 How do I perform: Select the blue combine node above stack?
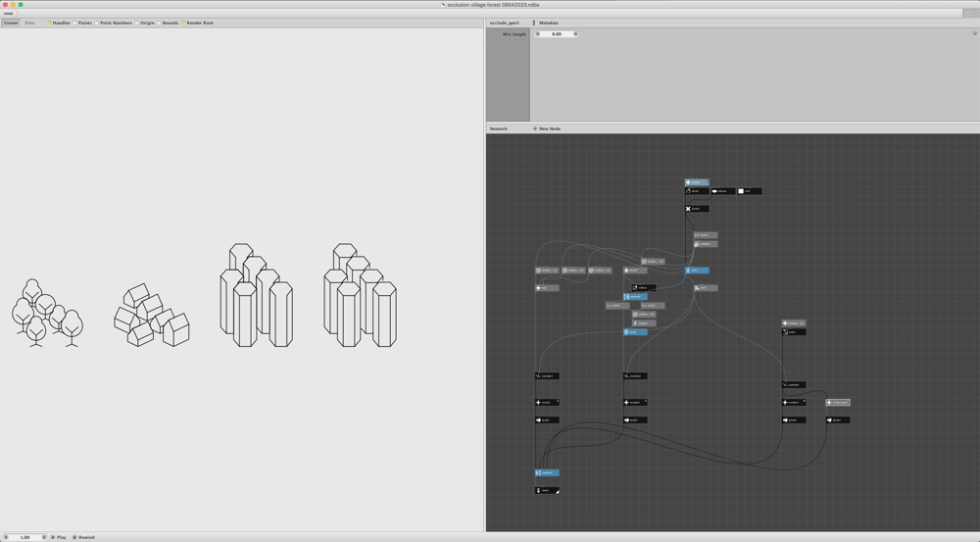click(x=547, y=473)
